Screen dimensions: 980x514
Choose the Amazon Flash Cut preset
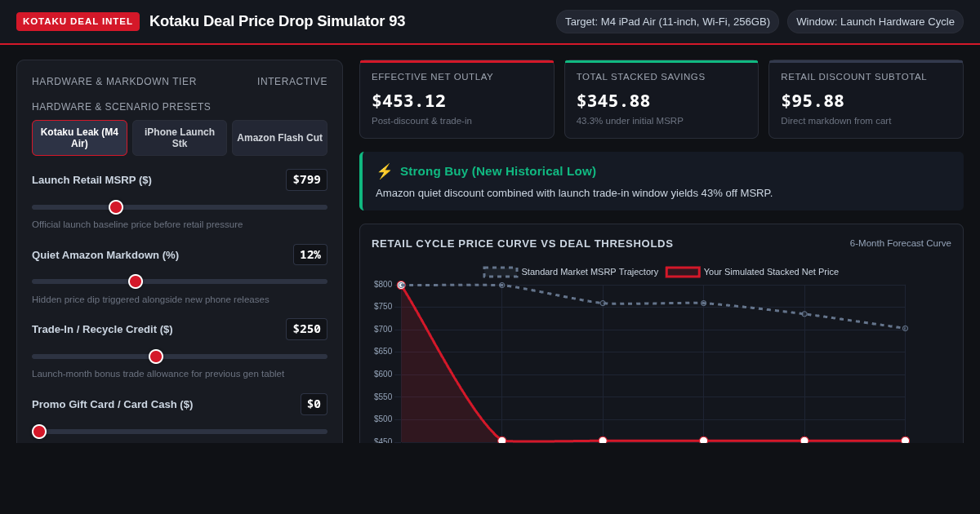(279, 138)
